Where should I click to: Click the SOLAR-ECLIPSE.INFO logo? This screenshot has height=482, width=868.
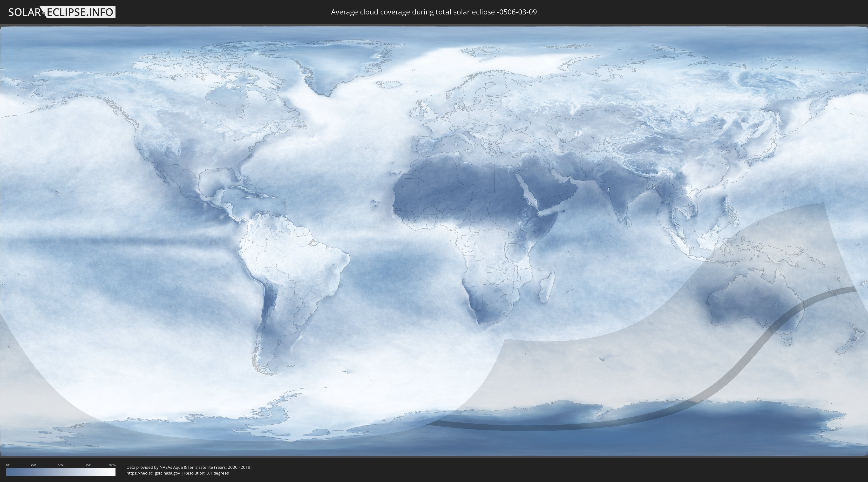pos(62,12)
